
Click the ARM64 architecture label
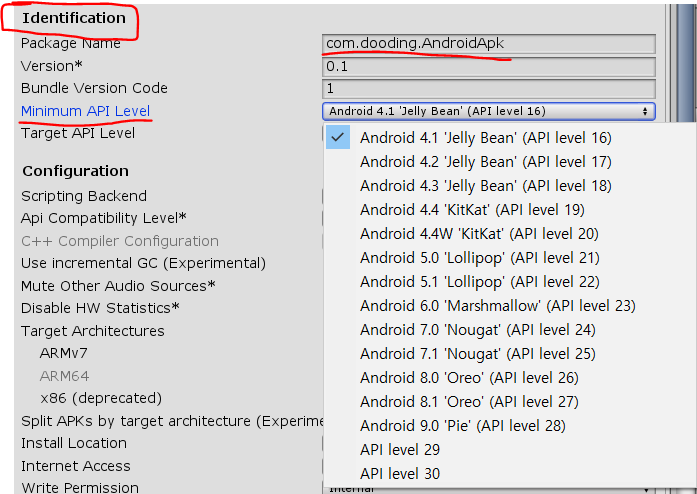[64, 377]
